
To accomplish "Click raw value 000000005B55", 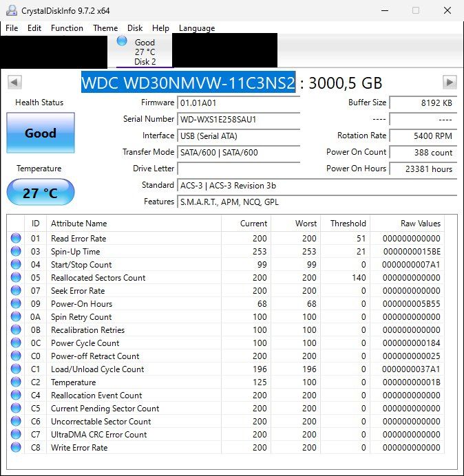I will [x=412, y=304].
